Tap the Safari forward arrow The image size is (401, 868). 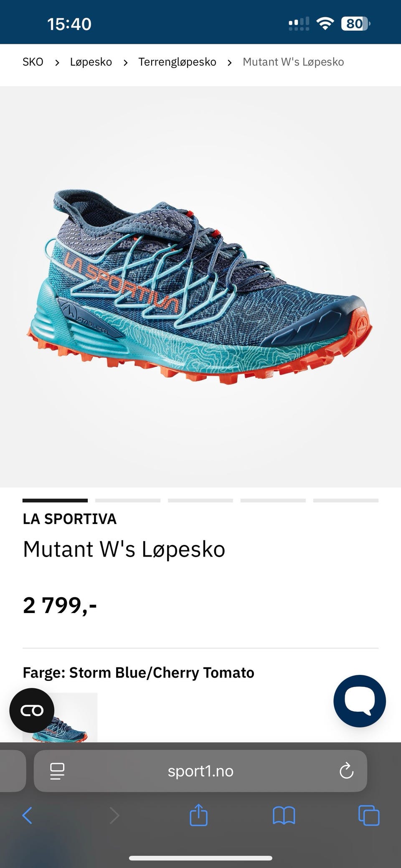pos(114,815)
